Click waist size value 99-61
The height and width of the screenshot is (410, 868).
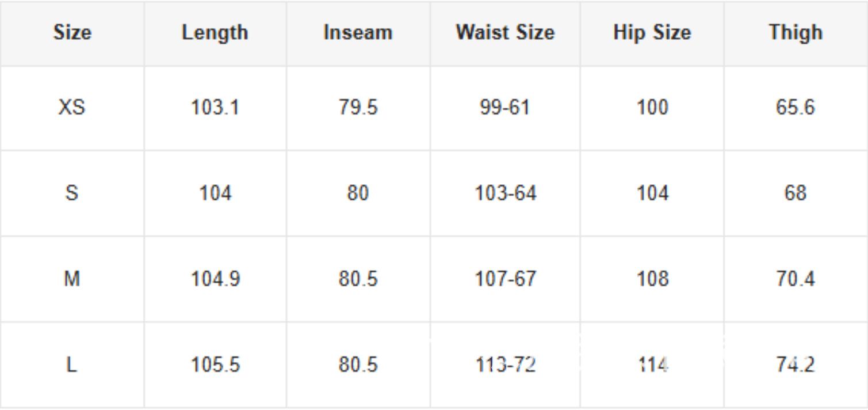[x=505, y=108]
